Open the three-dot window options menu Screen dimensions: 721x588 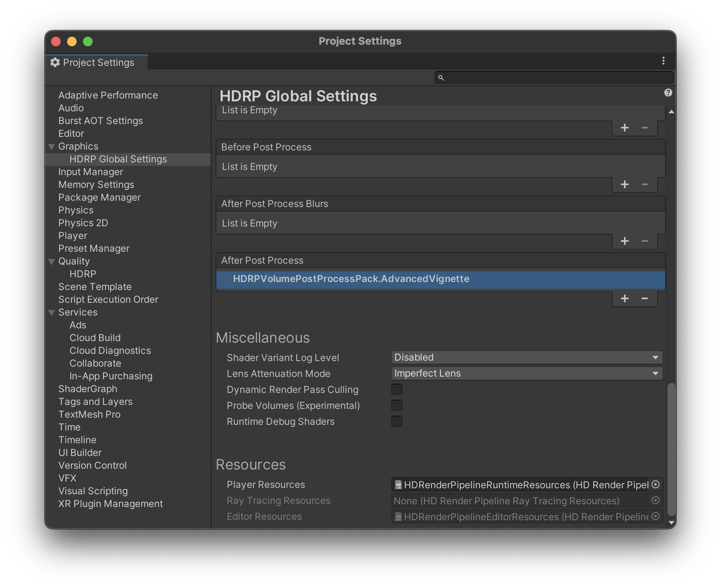click(x=663, y=61)
